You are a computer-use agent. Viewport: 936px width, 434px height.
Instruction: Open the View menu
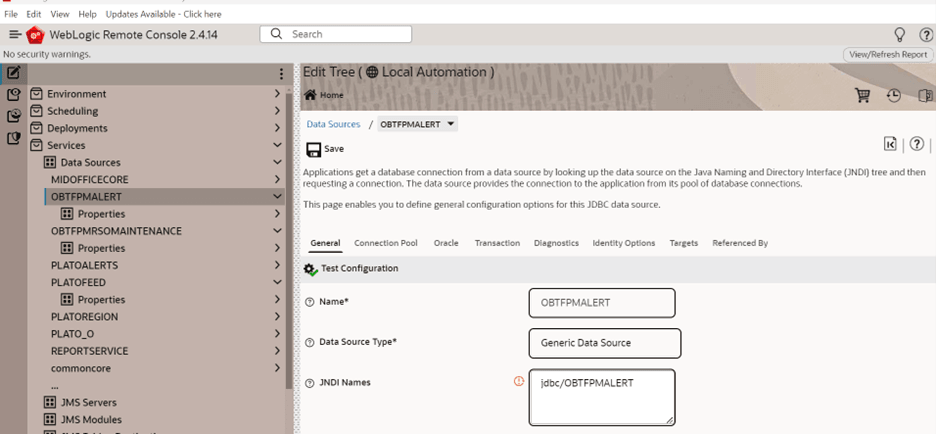[x=60, y=14]
